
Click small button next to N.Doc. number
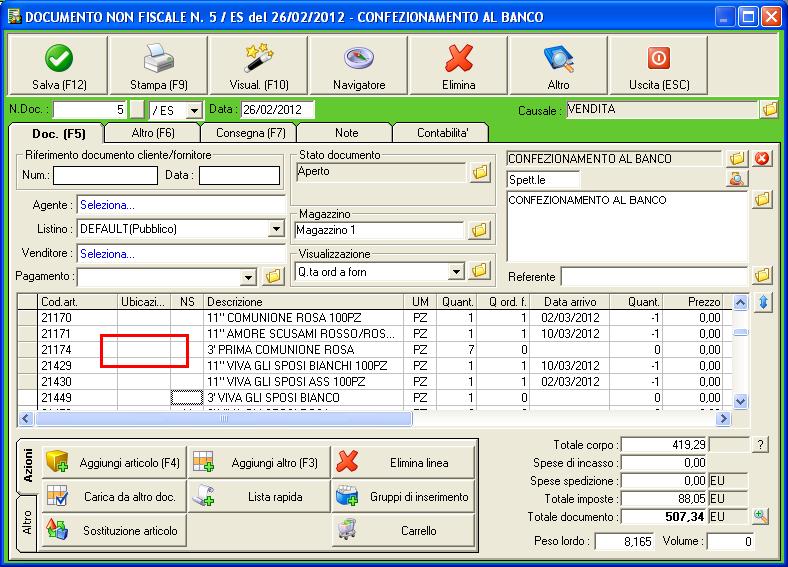(x=137, y=110)
